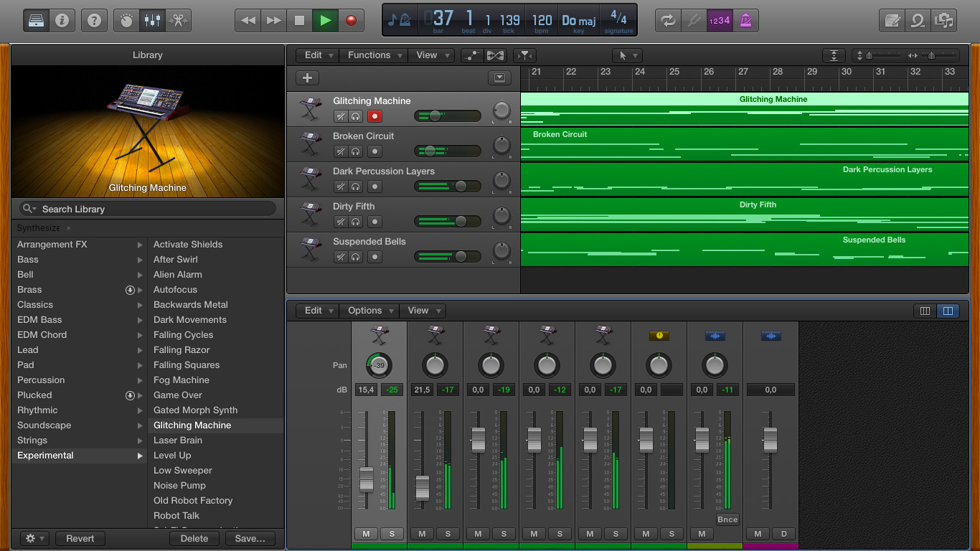
Task: Click the Rewind transport button
Action: point(248,20)
